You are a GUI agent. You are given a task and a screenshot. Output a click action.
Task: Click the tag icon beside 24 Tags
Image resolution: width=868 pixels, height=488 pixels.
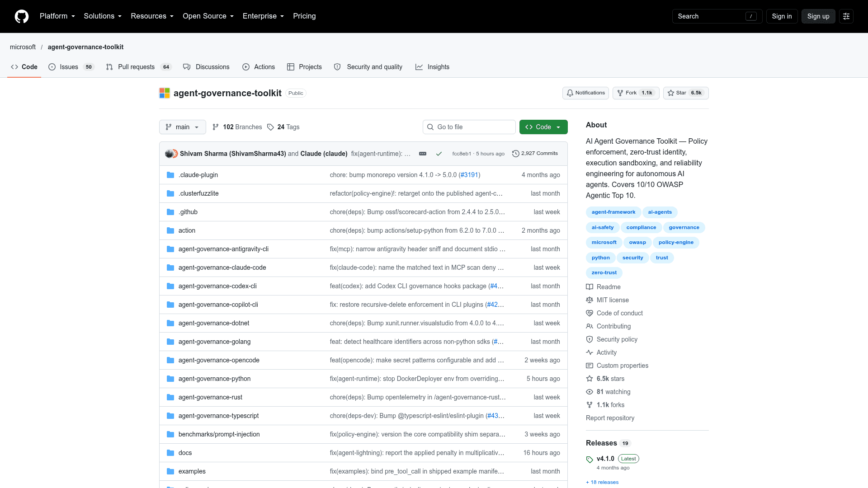pos(270,127)
